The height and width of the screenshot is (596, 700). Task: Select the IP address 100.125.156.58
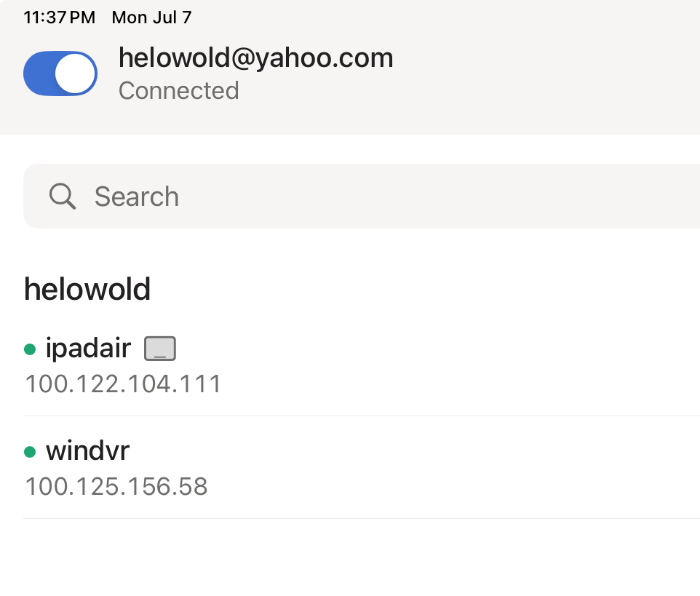pyautogui.click(x=116, y=486)
